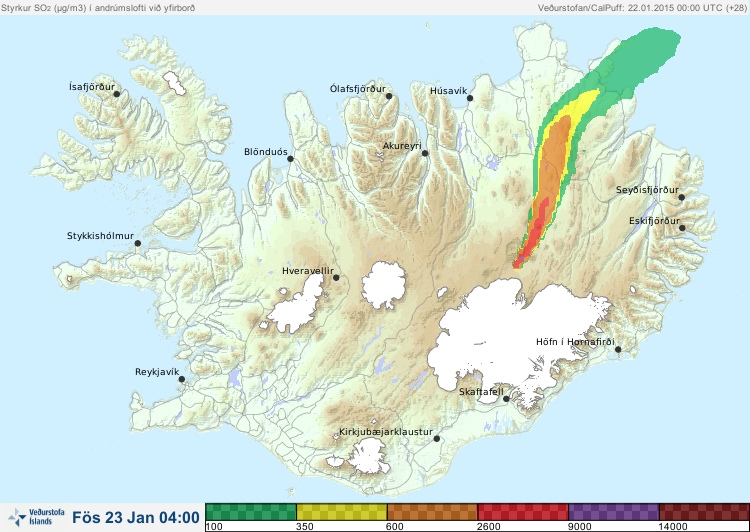
Task: Select the Blönduós label
Action: pyautogui.click(x=266, y=152)
